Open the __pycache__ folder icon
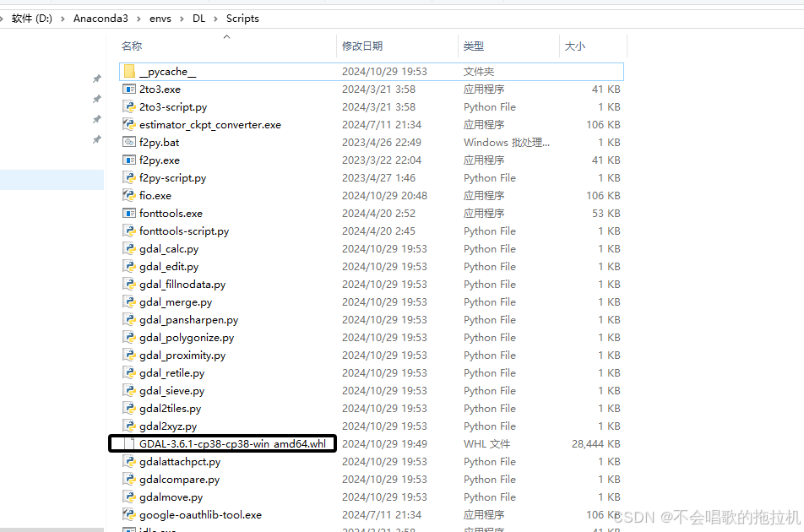This screenshot has height=532, width=804. pos(129,71)
